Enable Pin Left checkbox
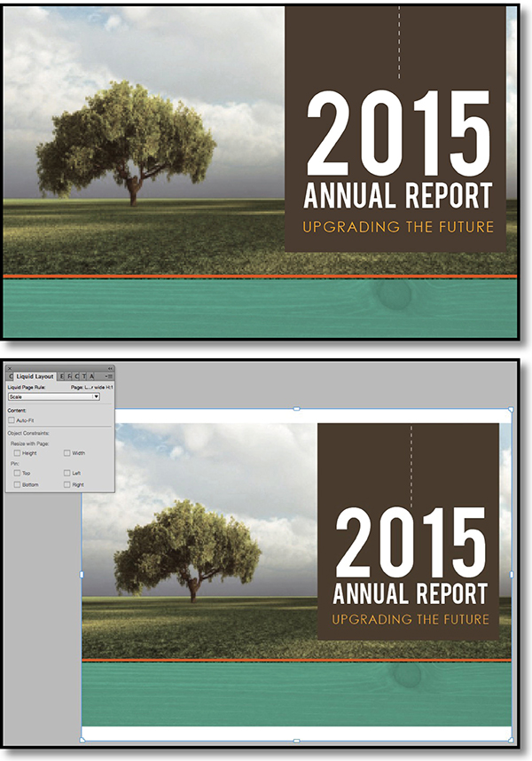 tap(66, 474)
